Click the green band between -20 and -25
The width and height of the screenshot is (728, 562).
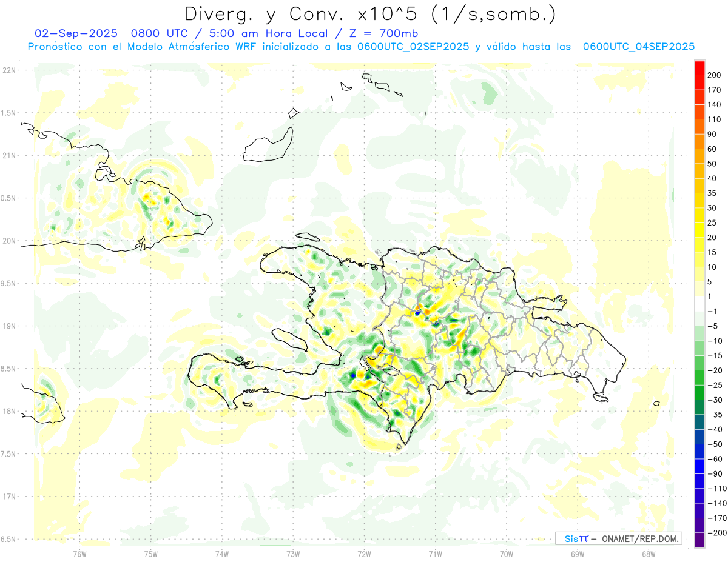pos(699,378)
